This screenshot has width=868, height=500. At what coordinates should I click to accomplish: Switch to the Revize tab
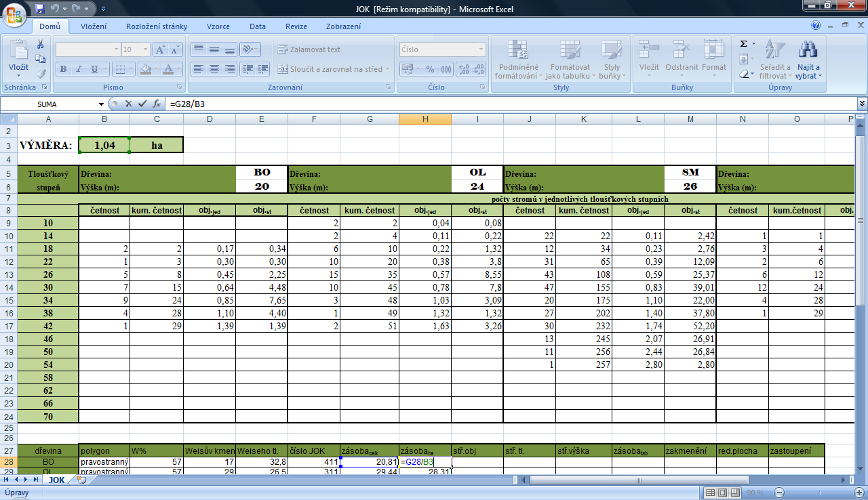click(x=296, y=26)
